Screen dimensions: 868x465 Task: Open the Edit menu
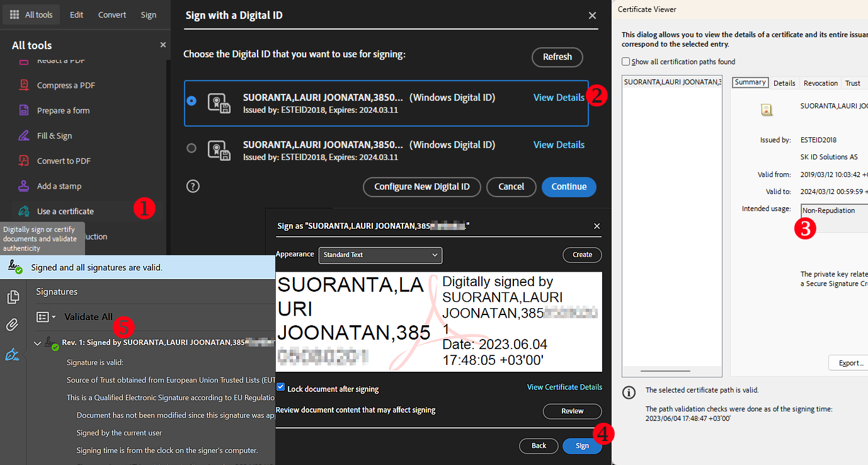[x=77, y=14]
